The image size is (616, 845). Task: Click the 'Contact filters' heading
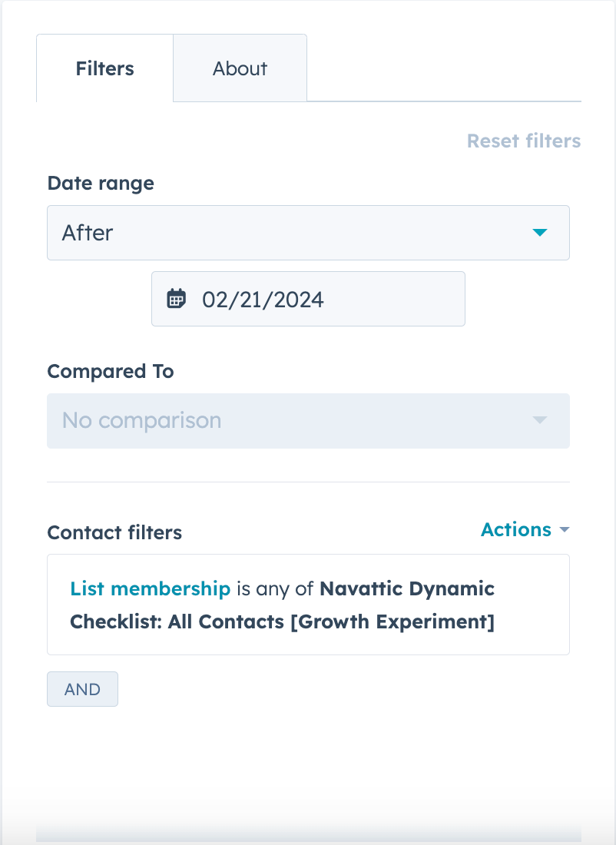tap(114, 533)
